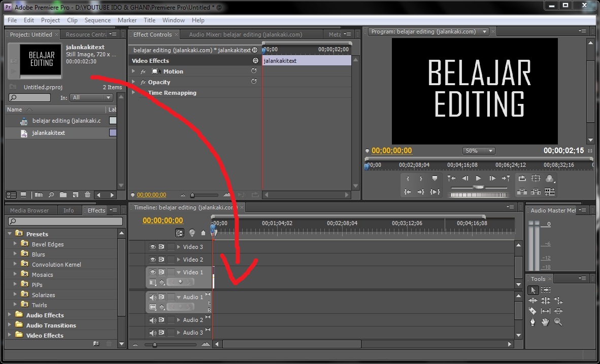The height and width of the screenshot is (364, 600).
Task: Select the Zoom tool
Action: (558, 322)
